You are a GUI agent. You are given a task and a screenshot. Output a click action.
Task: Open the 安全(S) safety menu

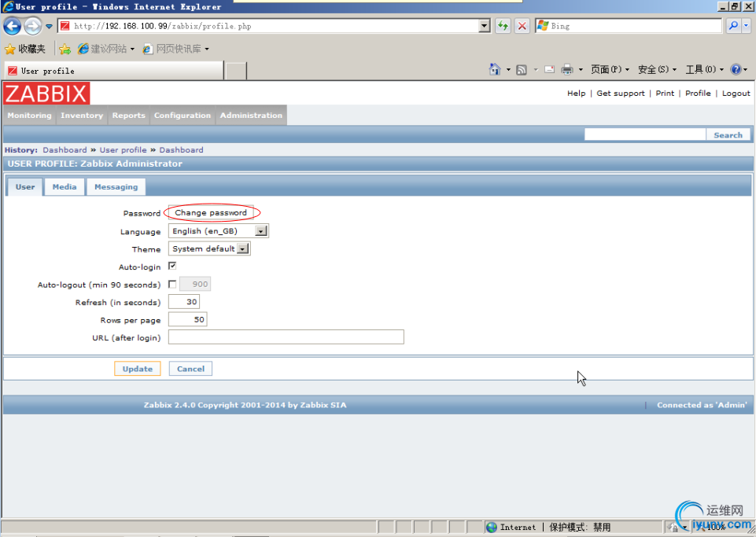pyautogui.click(x=657, y=69)
